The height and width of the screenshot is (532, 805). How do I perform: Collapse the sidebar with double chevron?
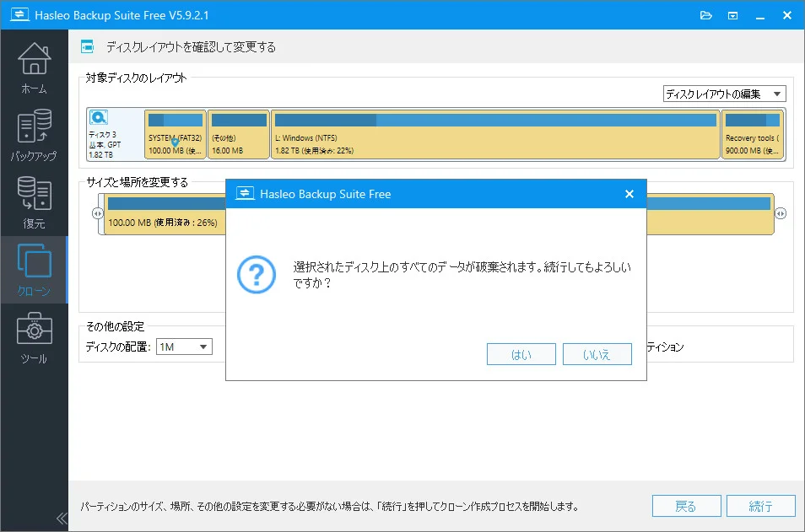click(62, 519)
